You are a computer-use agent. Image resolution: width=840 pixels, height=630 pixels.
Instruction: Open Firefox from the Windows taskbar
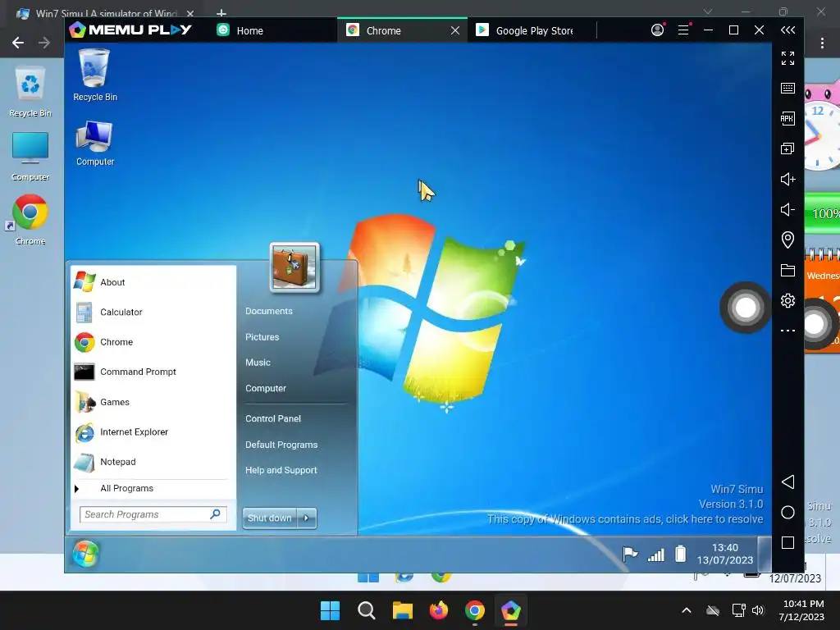(x=439, y=610)
